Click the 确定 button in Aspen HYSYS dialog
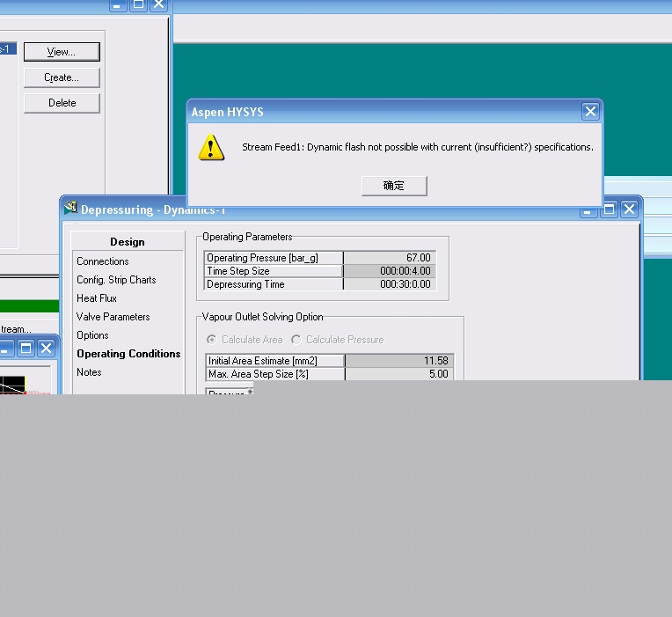672x617 pixels. (394, 186)
